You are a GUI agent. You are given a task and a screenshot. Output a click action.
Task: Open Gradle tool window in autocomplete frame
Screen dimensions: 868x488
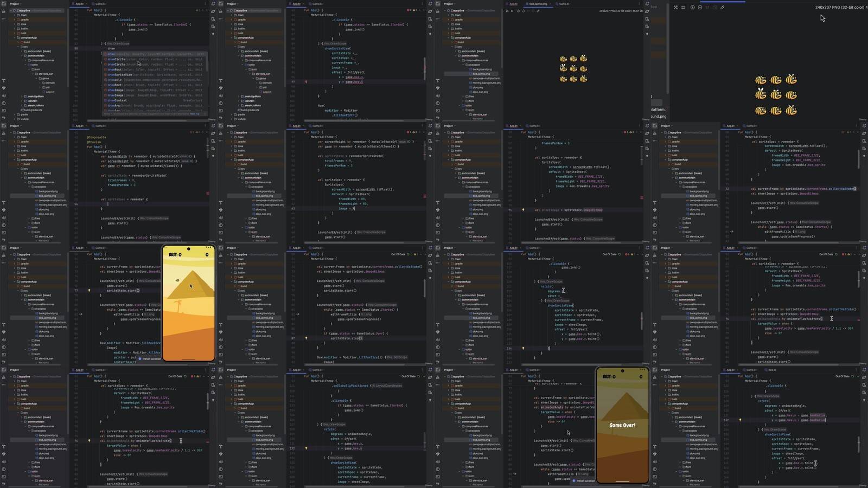[x=213, y=11]
